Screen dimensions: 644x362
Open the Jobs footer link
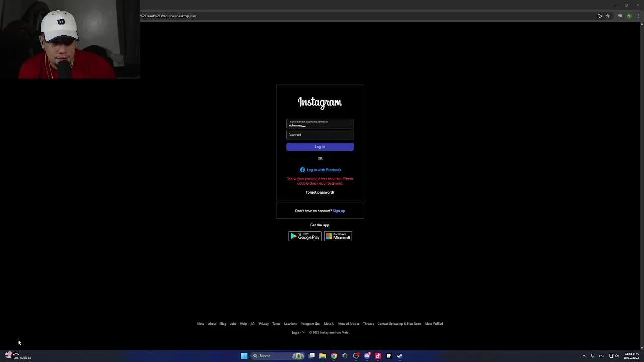233,324
